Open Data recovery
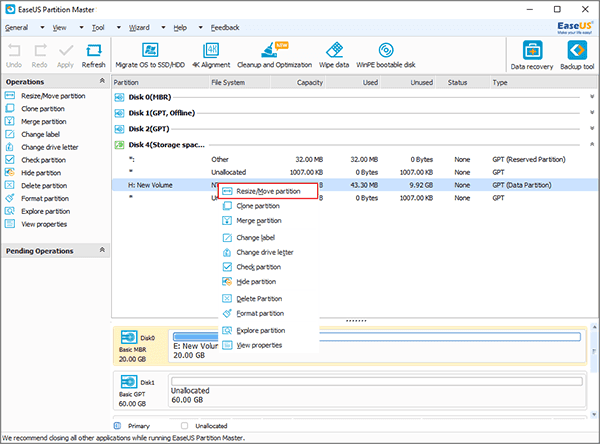Image resolution: width=600 pixels, height=444 pixels. coord(532,56)
